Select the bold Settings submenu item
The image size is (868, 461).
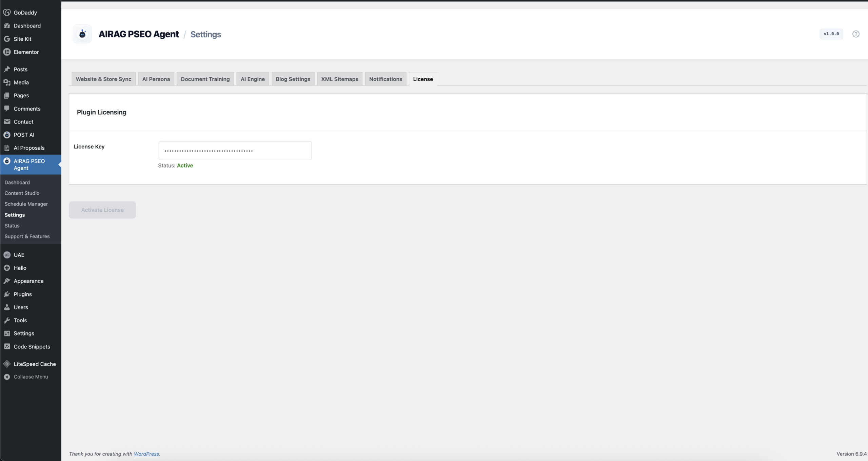click(x=15, y=215)
